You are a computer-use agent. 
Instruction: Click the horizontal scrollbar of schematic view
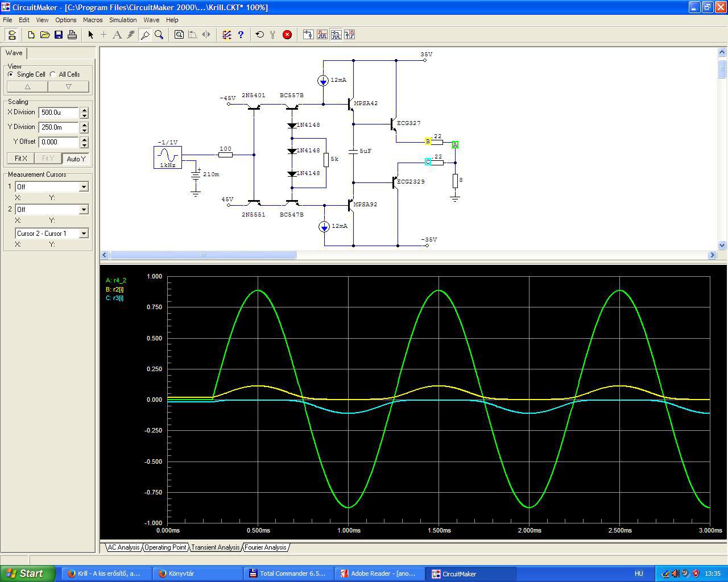202,255
